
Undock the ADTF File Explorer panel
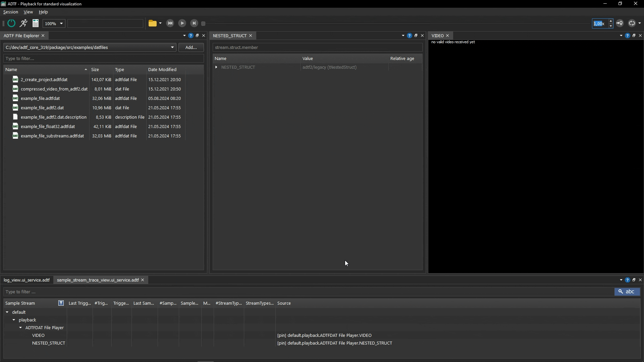click(197, 36)
